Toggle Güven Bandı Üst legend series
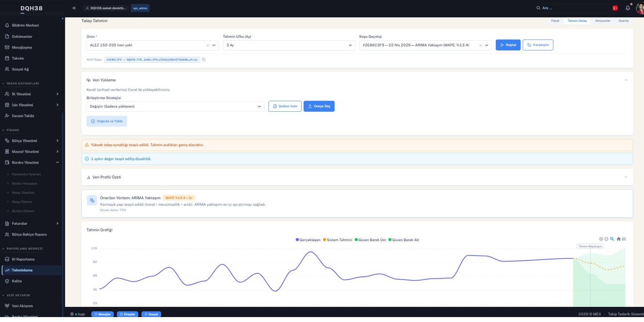 (370, 240)
